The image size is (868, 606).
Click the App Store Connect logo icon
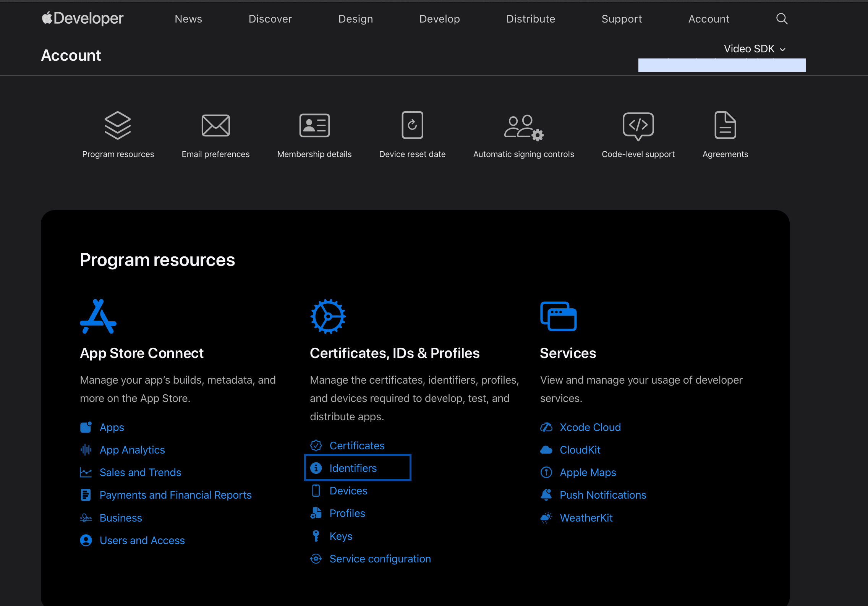(x=98, y=316)
